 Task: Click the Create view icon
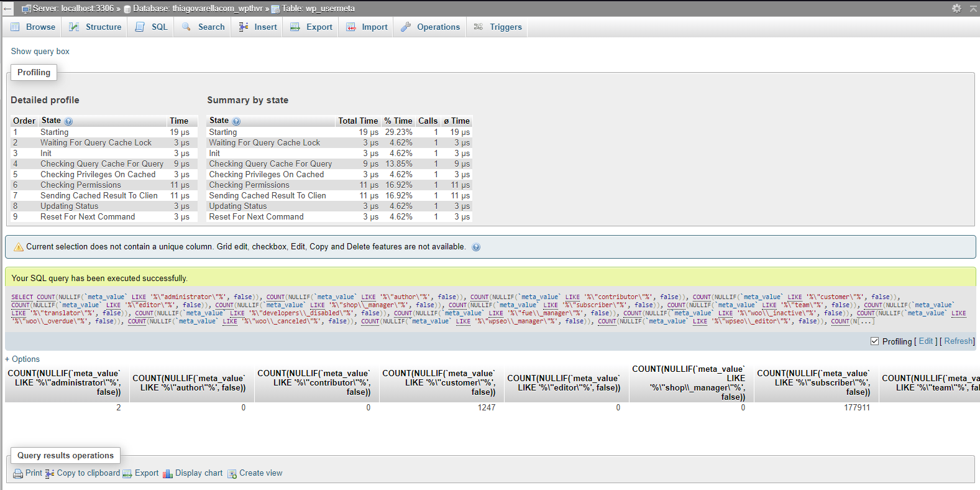pyautogui.click(x=232, y=474)
